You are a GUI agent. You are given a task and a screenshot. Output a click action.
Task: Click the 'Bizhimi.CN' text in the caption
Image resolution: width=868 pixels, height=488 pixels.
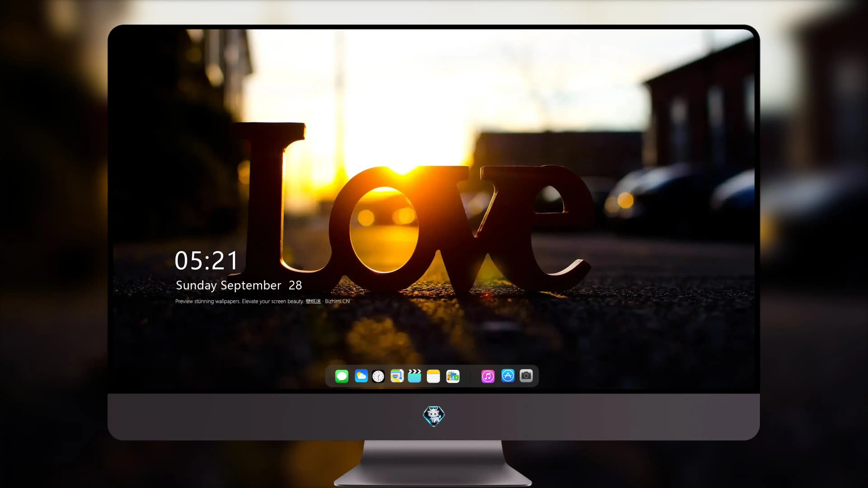pyautogui.click(x=337, y=301)
